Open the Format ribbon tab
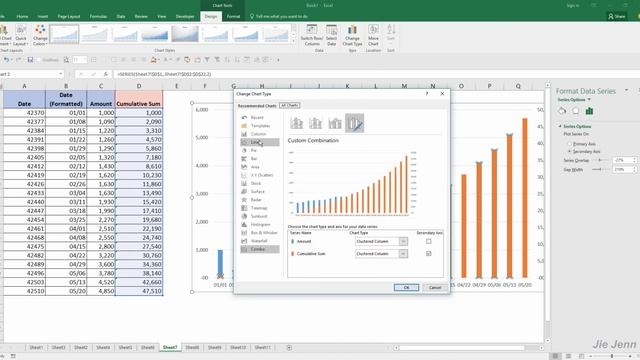This screenshot has width=640, height=360. 233,16
